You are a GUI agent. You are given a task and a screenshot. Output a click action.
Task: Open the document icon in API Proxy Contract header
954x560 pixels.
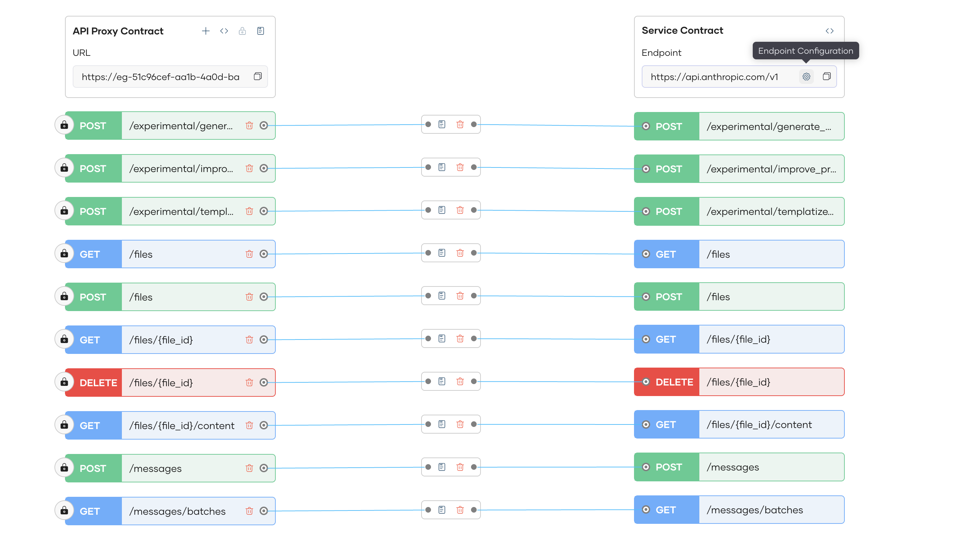pyautogui.click(x=261, y=31)
